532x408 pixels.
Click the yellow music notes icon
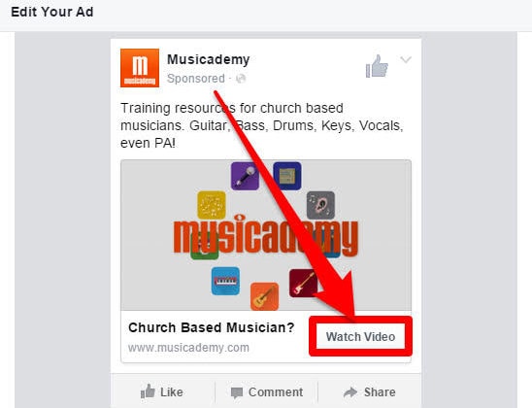pyautogui.click(x=212, y=205)
